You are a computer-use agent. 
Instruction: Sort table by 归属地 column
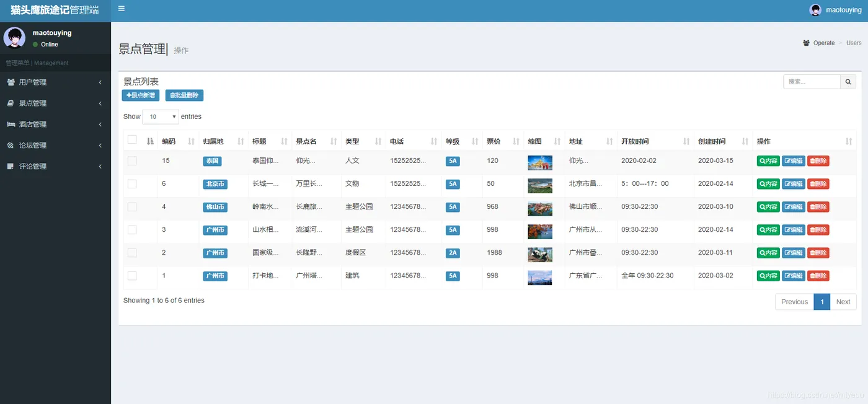[x=223, y=141]
